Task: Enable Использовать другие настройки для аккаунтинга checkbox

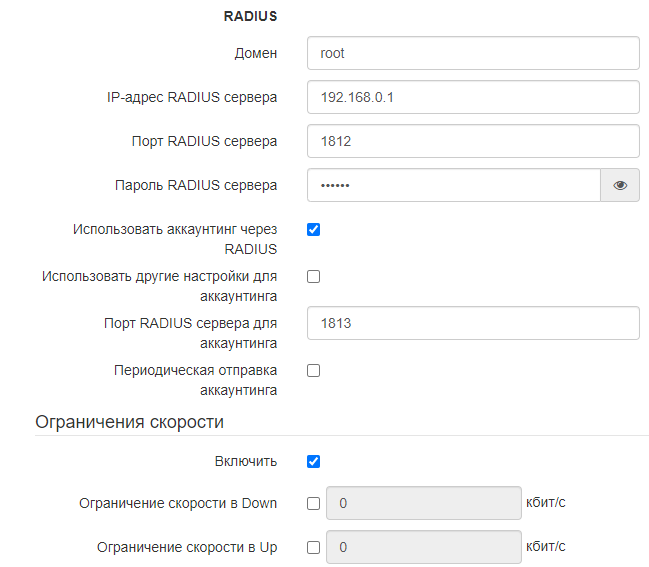Action: (x=313, y=276)
